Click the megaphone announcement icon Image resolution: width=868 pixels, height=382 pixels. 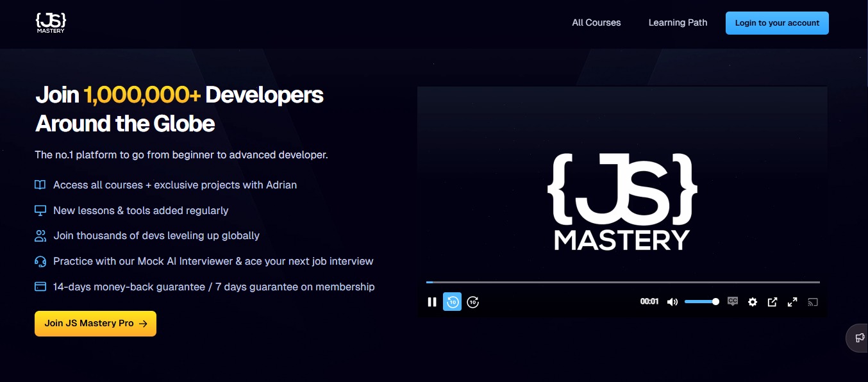coord(859,338)
